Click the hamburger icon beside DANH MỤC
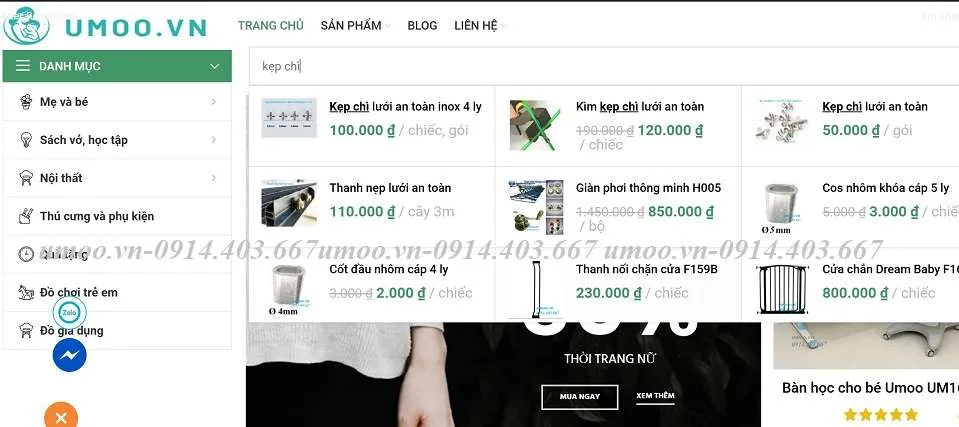This screenshot has height=427, width=959. [23, 66]
